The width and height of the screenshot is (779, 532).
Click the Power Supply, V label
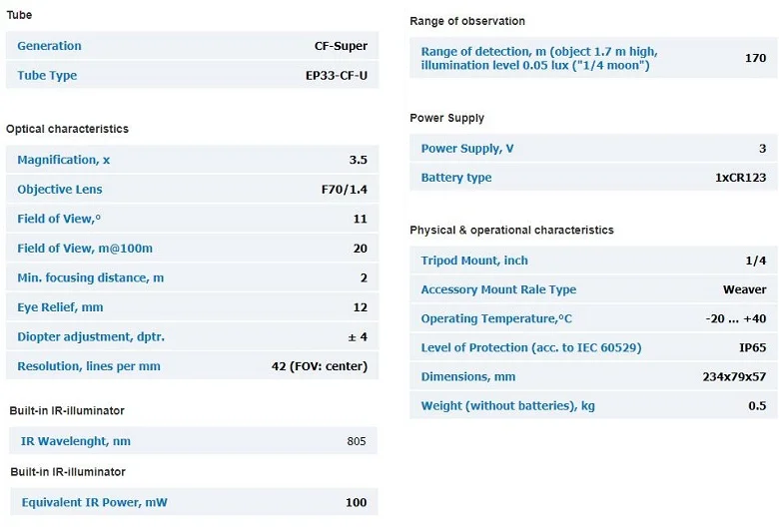(x=467, y=149)
